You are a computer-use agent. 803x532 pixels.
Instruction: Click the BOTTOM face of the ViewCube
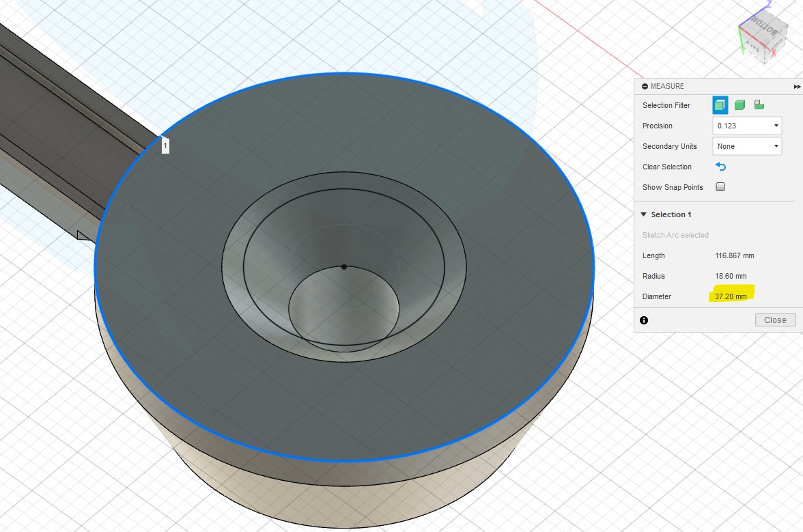coord(763,26)
